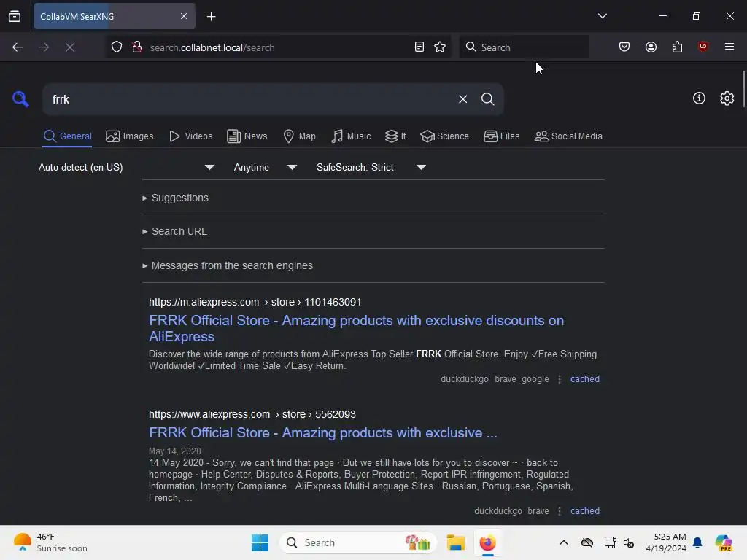
Task: Click Firefox icon in taskbar
Action: tap(487, 542)
